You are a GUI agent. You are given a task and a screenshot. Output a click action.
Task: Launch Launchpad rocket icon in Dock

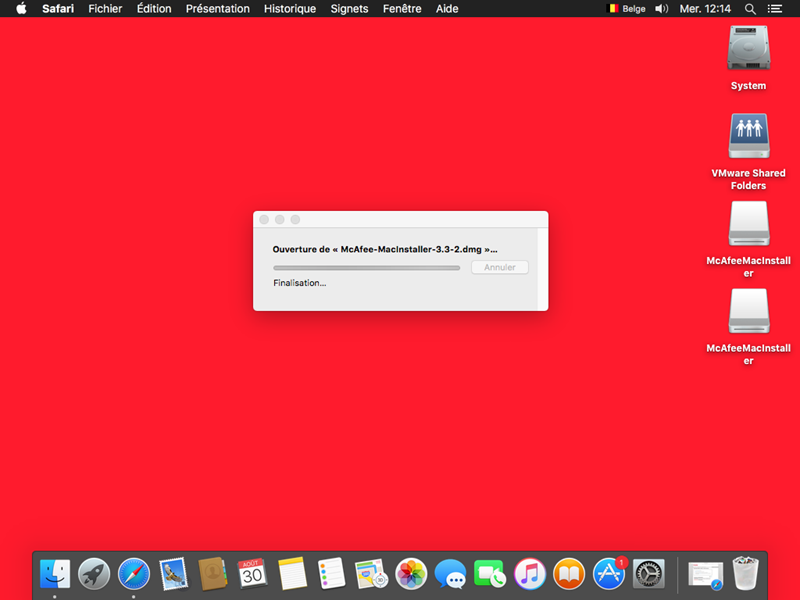click(94, 573)
